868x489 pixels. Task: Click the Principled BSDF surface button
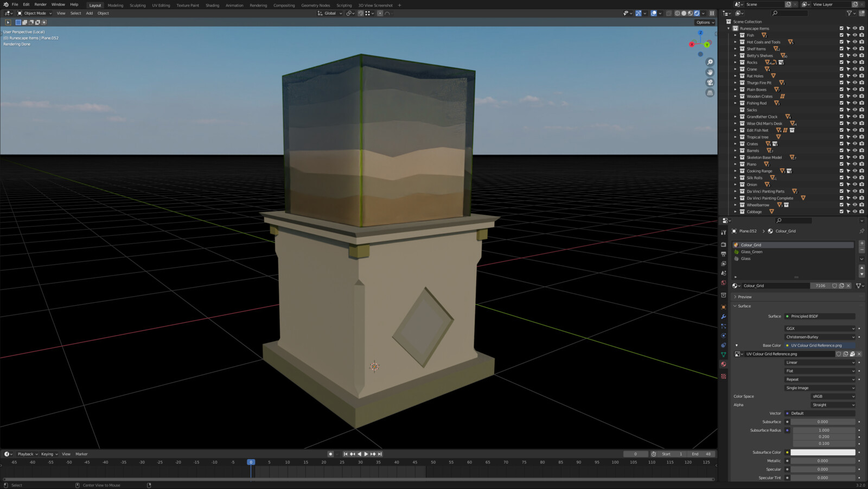(x=820, y=316)
